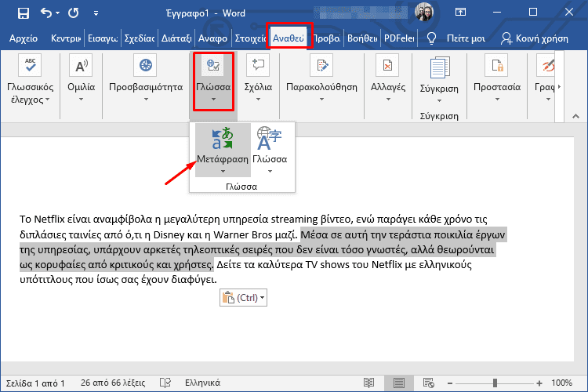Expand the Αλλαγές dropdown arrow
The width and height of the screenshot is (588, 392).
(x=388, y=100)
